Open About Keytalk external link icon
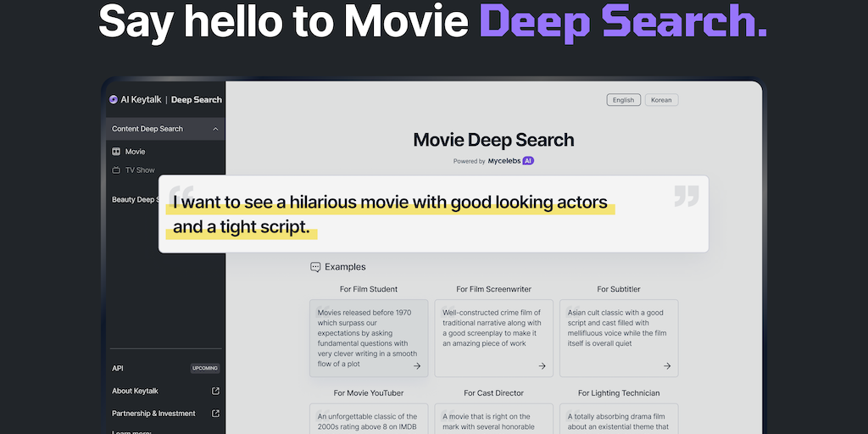The height and width of the screenshot is (434, 868). [x=215, y=391]
